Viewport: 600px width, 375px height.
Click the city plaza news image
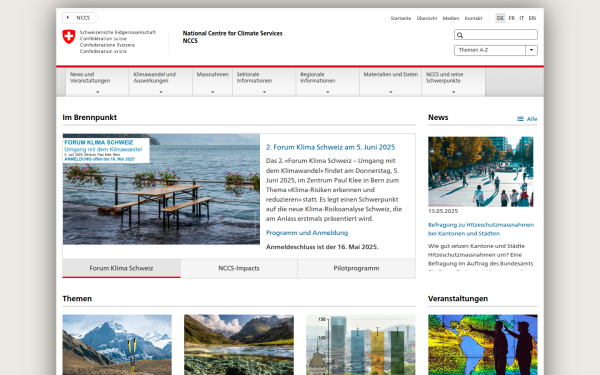(x=481, y=171)
